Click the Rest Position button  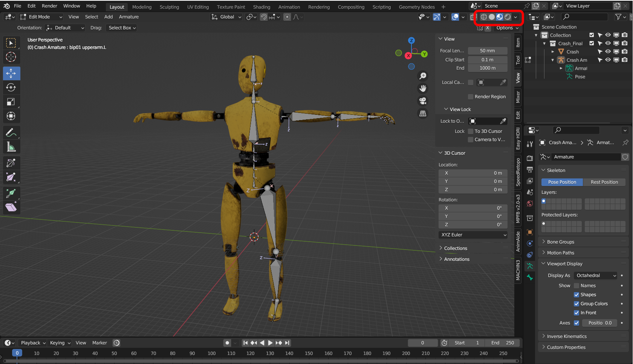[604, 182]
